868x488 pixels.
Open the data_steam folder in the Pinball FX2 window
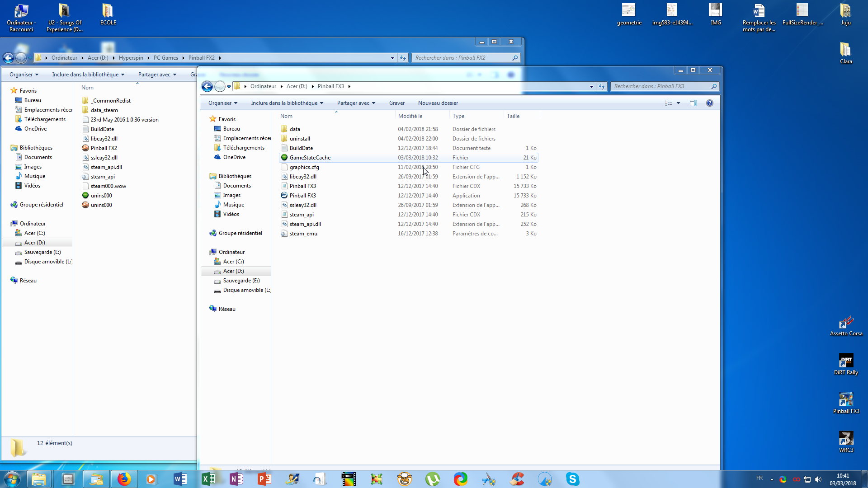click(x=104, y=110)
